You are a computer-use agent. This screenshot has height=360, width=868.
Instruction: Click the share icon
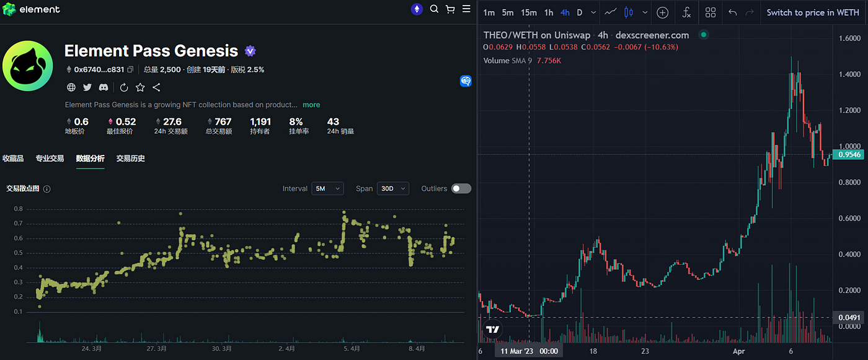pos(156,87)
